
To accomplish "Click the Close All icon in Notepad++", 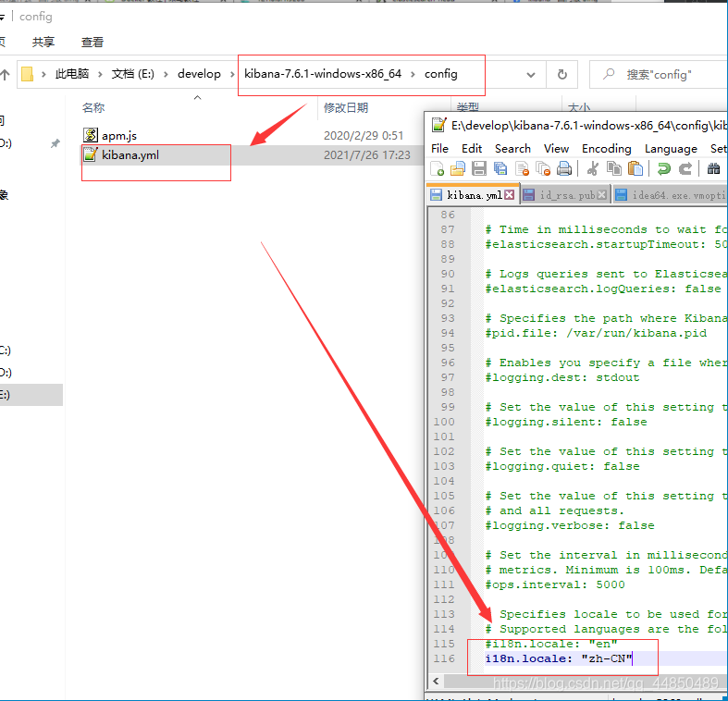I will point(543,168).
